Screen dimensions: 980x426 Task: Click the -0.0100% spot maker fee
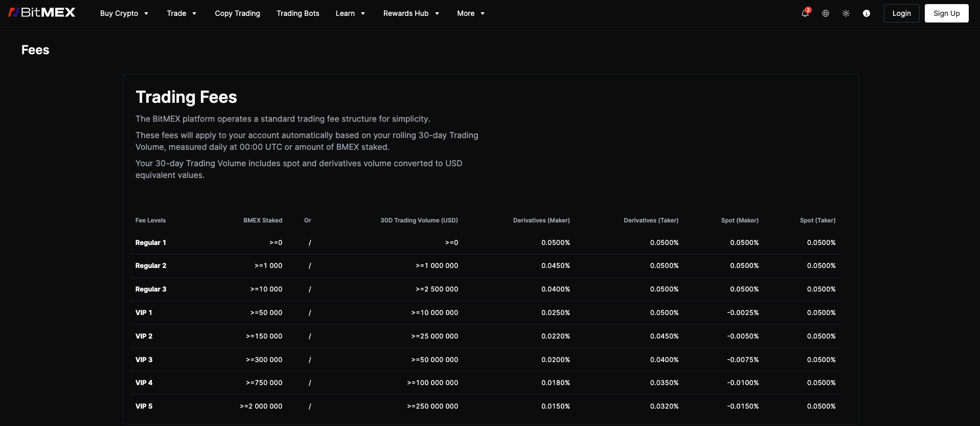pos(743,383)
